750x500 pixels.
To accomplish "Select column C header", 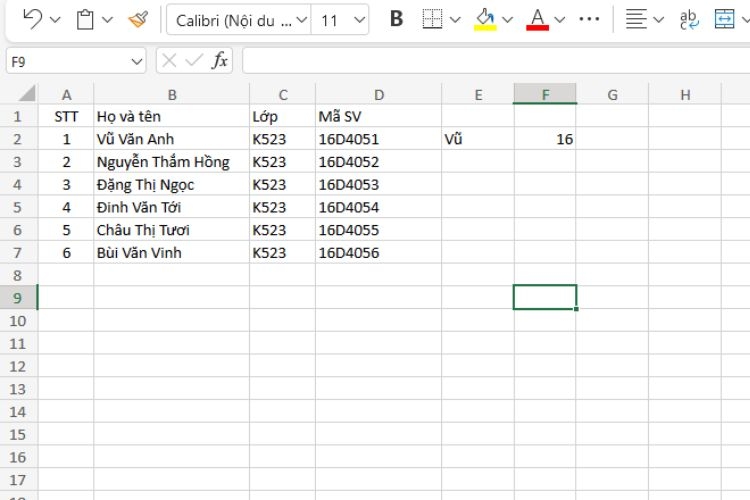I will coord(283,95).
